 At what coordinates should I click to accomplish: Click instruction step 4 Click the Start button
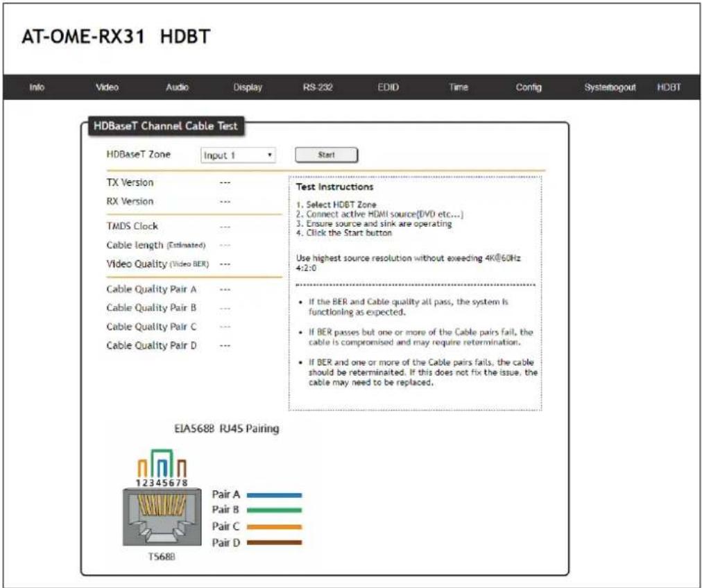point(344,233)
